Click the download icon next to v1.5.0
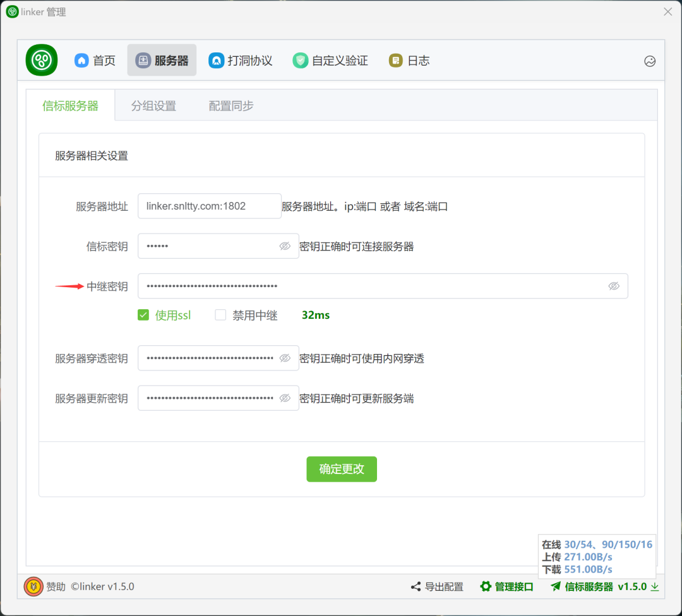Screen dimensions: 682x616 click(655, 586)
